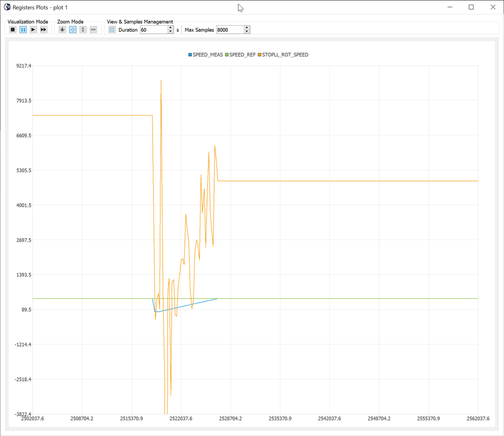Click the Zoom Mode group label
504x436 pixels.
[70, 22]
